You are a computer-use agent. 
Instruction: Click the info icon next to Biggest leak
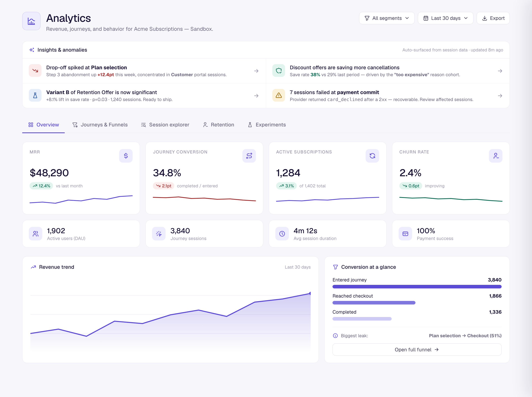click(335, 336)
